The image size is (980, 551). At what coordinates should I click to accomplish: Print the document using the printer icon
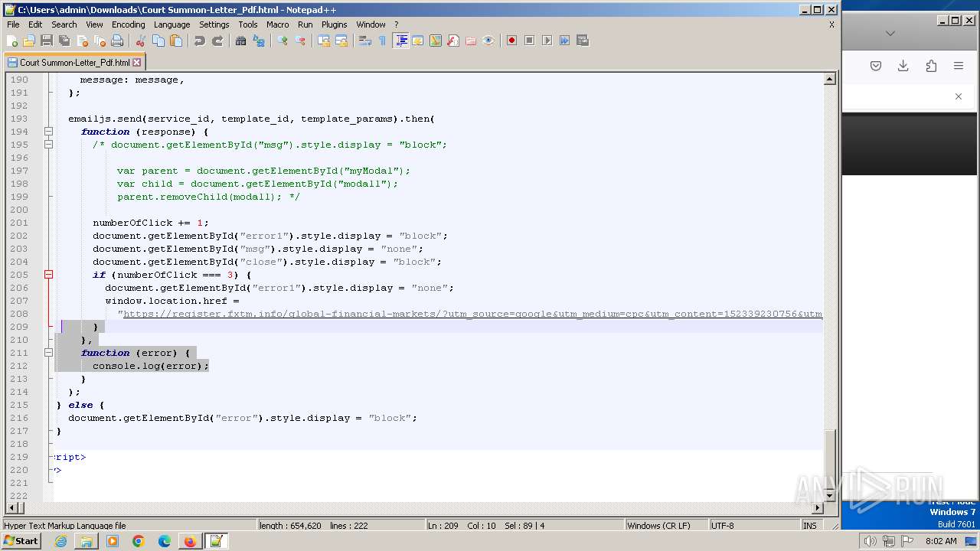click(117, 41)
